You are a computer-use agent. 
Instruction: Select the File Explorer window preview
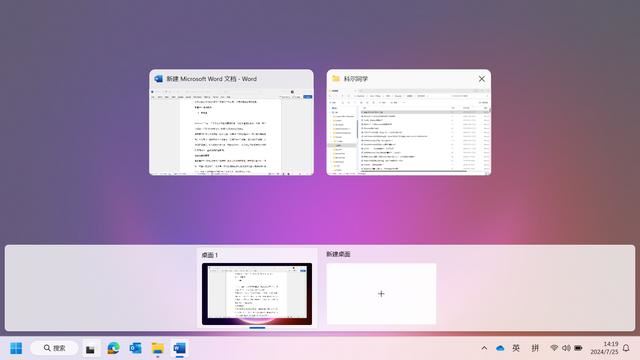coord(409,122)
